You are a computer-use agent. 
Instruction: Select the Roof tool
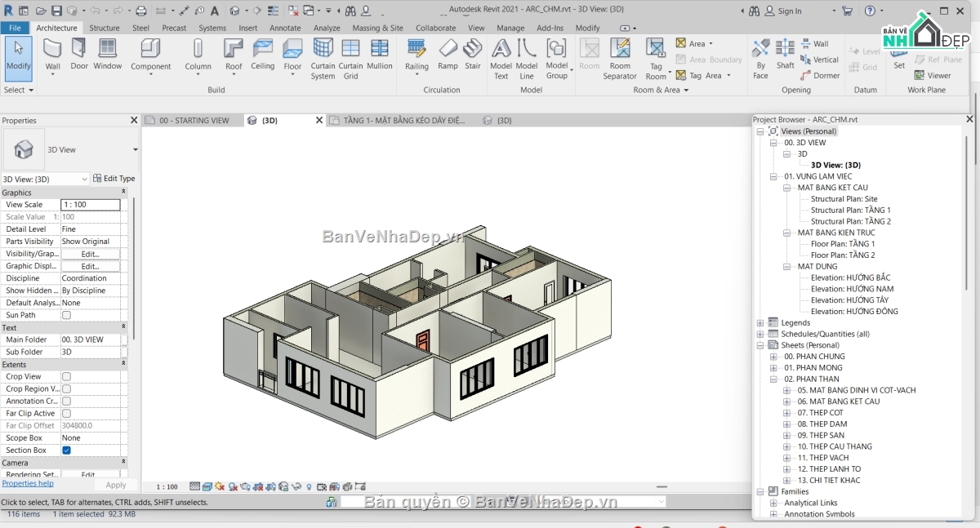coord(234,55)
